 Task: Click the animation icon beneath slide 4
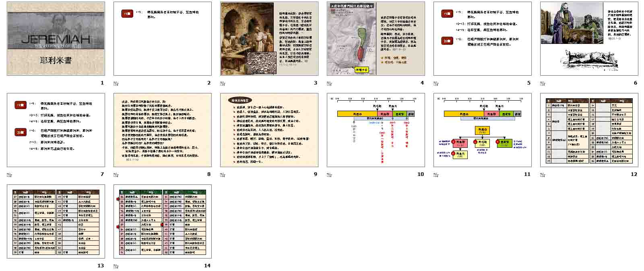(329, 83)
